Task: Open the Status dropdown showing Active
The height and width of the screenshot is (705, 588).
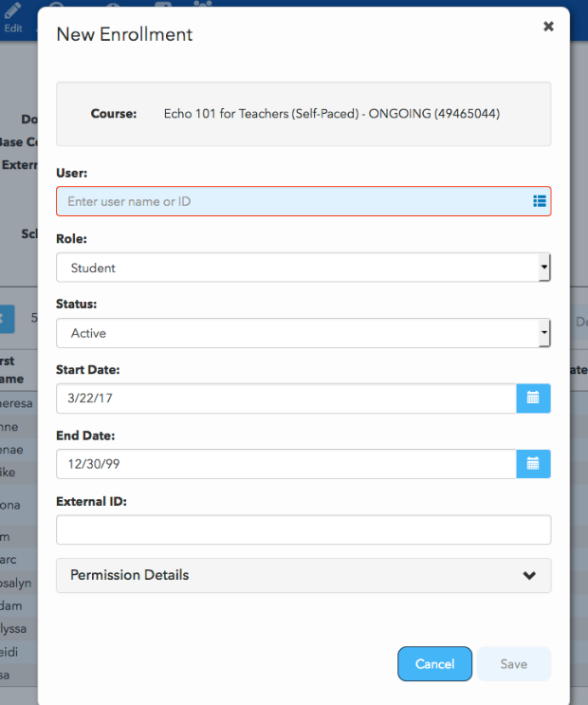Action: 303,333
